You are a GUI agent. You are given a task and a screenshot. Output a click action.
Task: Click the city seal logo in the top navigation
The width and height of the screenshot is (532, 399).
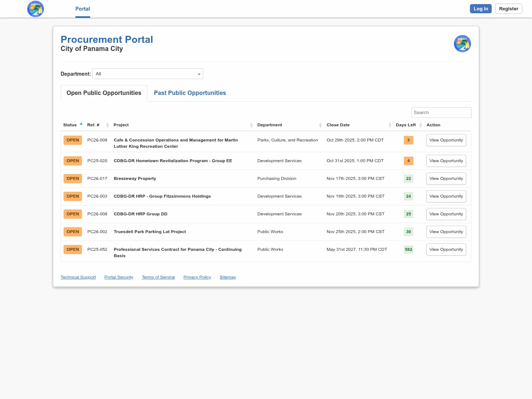(35, 9)
